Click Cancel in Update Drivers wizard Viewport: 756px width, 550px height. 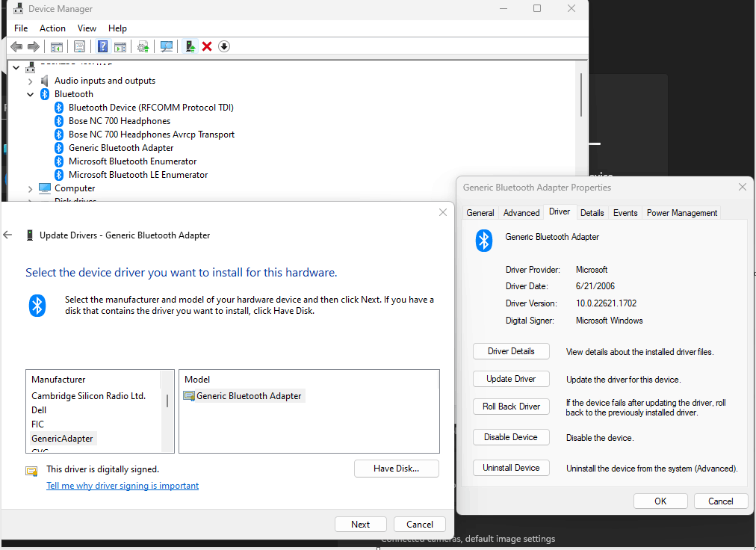tap(420, 524)
